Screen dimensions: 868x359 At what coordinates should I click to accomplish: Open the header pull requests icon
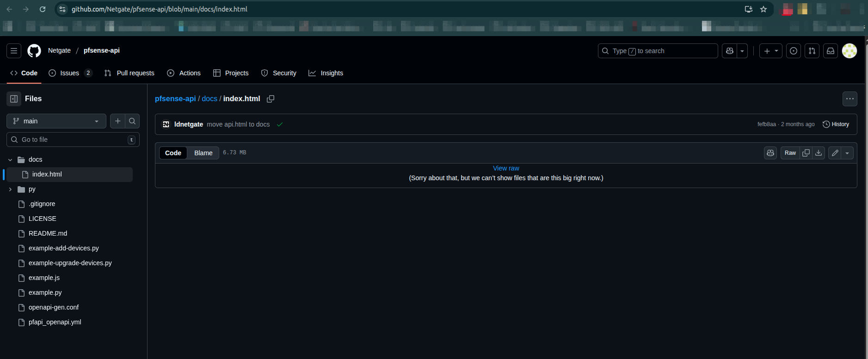(812, 51)
